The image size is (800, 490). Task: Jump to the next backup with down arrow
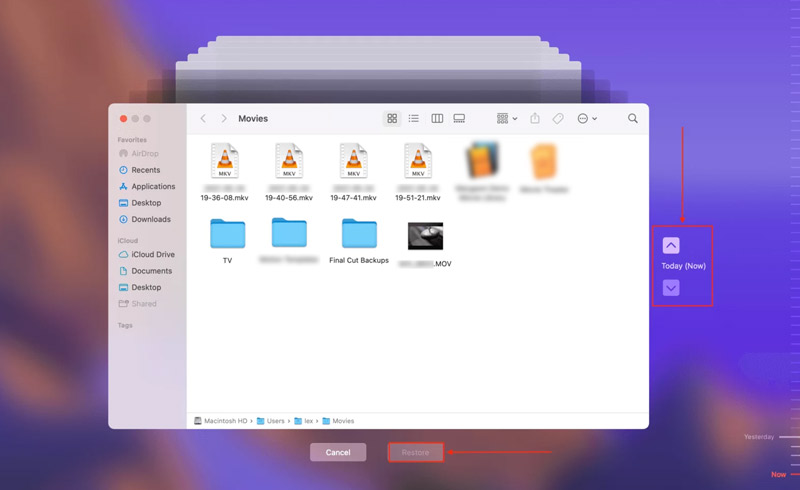671,288
